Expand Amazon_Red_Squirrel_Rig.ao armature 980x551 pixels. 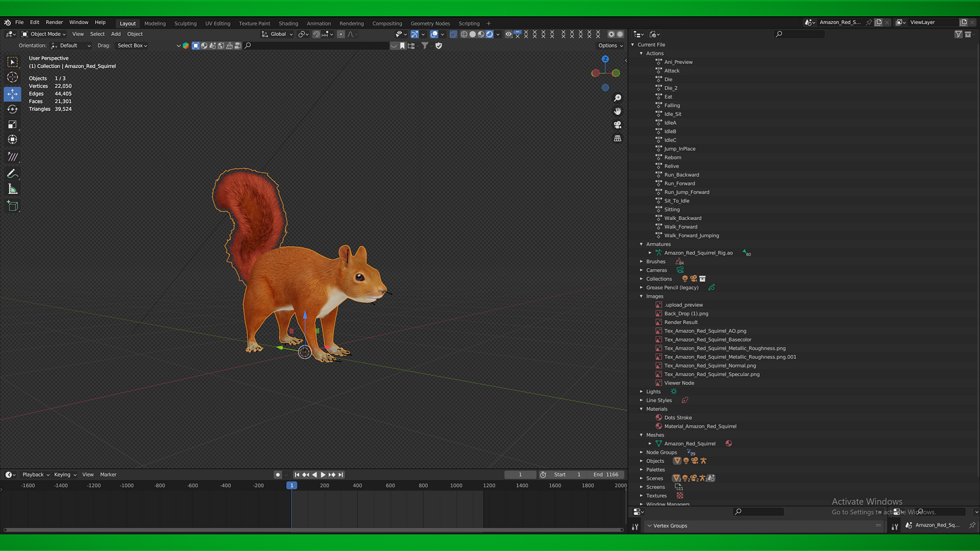click(650, 253)
